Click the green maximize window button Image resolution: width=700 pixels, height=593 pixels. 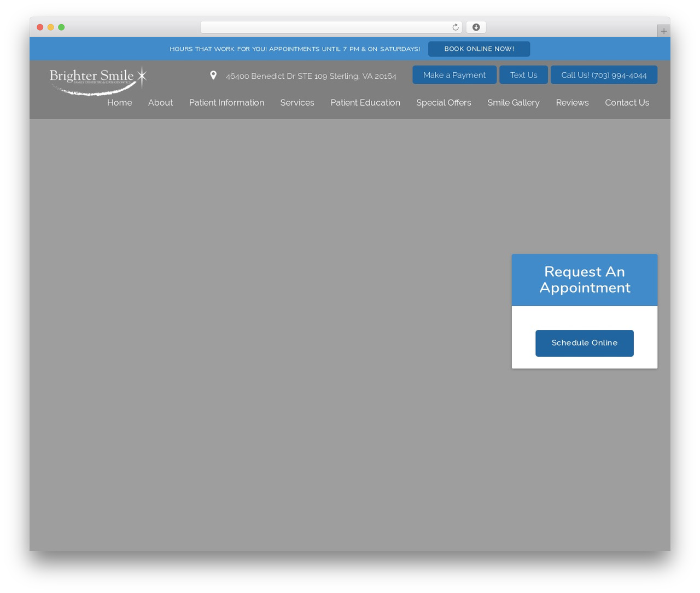coord(61,27)
